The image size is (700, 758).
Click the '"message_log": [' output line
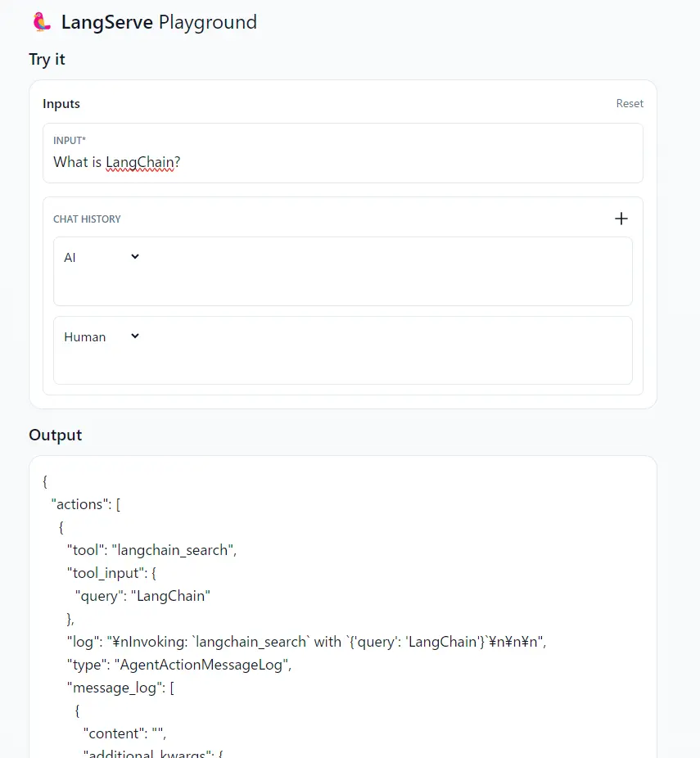pos(120,688)
